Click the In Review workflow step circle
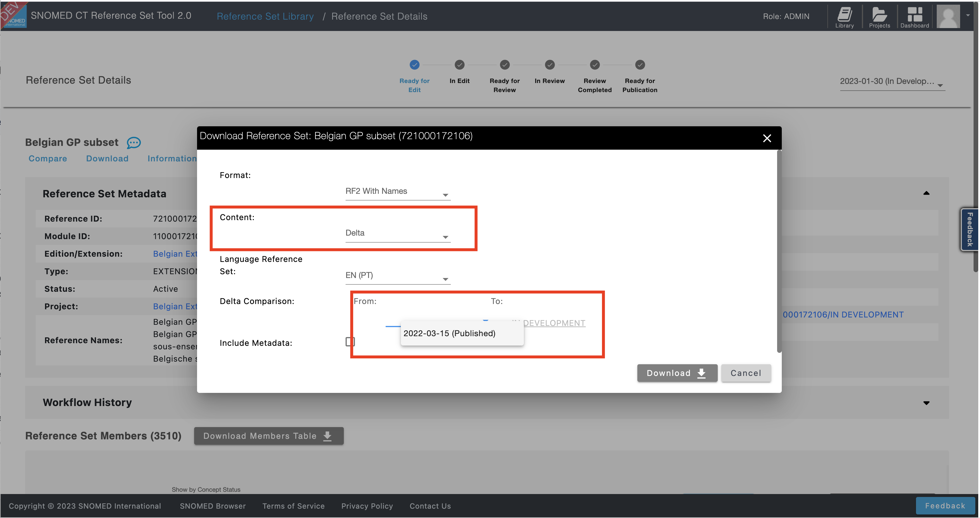 (x=550, y=65)
